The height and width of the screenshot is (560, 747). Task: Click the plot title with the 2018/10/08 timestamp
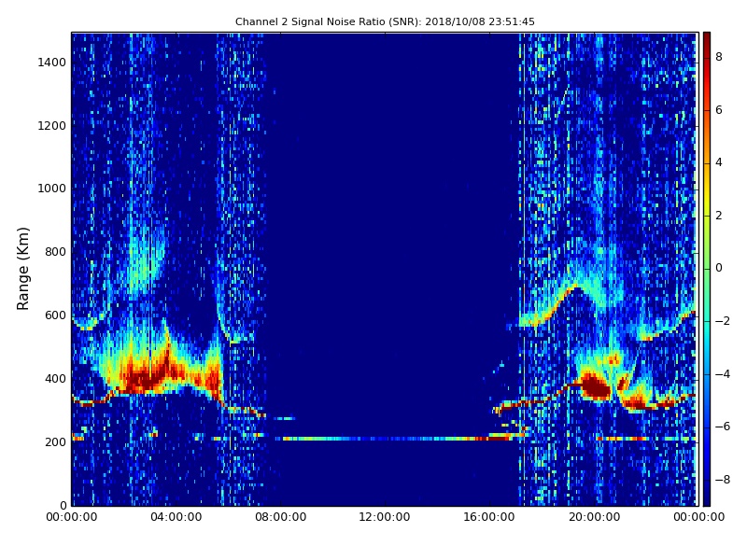385,21
